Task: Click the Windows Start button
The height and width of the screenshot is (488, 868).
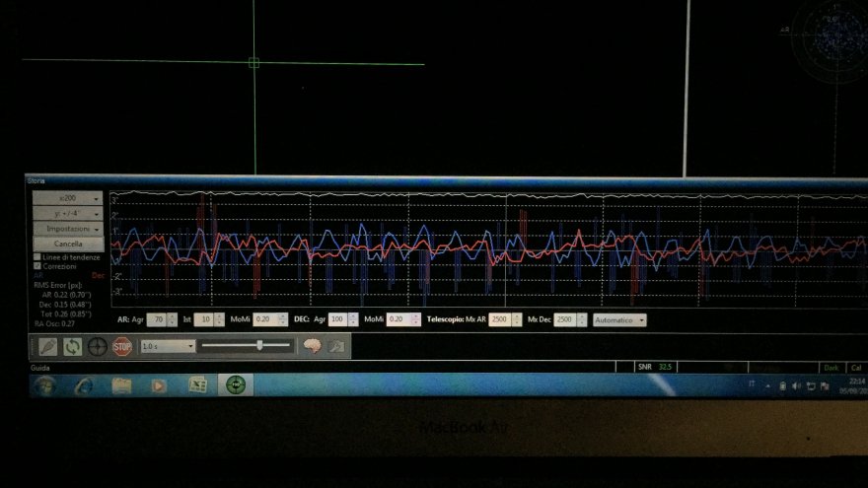Action: pyautogui.click(x=45, y=385)
